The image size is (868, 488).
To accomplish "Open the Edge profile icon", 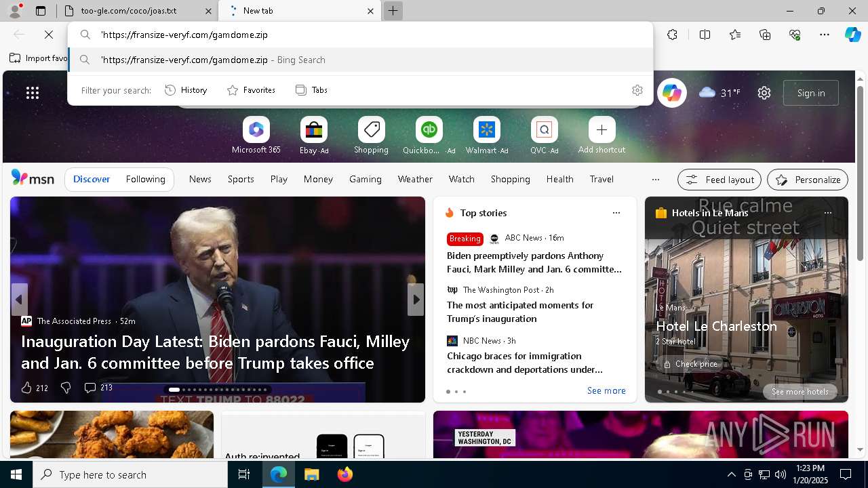I will click(x=15, y=11).
